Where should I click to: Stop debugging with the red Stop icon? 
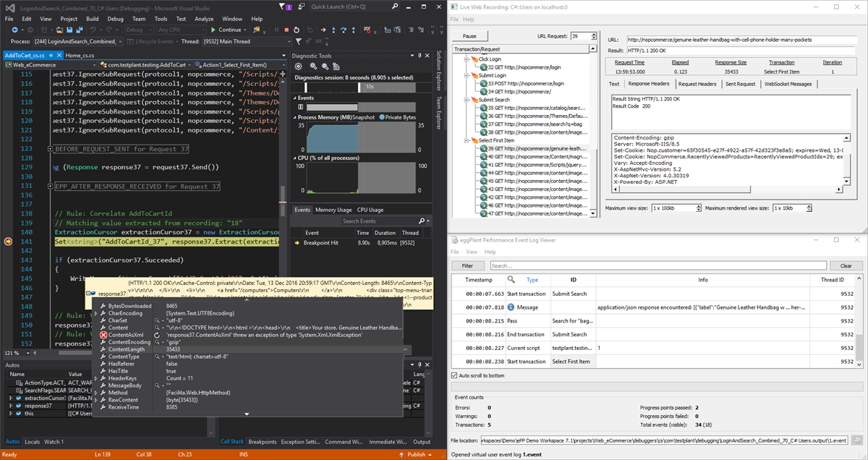[286, 30]
